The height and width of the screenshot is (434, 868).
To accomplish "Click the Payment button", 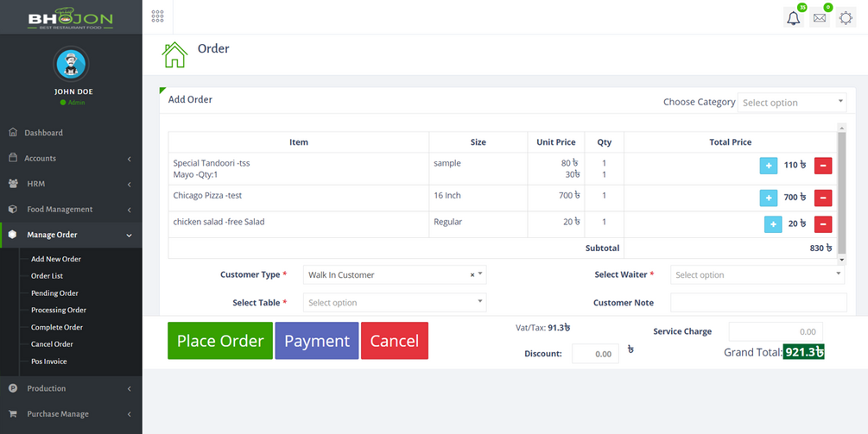I will click(x=317, y=341).
